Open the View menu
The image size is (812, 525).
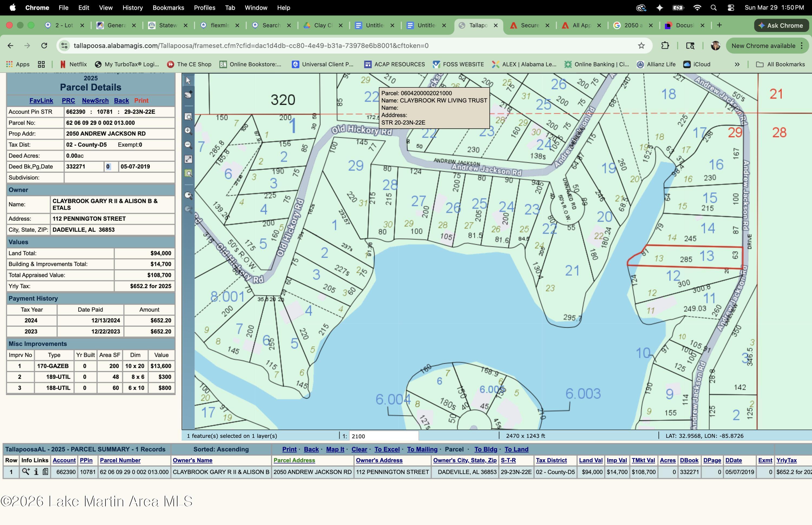tap(106, 8)
